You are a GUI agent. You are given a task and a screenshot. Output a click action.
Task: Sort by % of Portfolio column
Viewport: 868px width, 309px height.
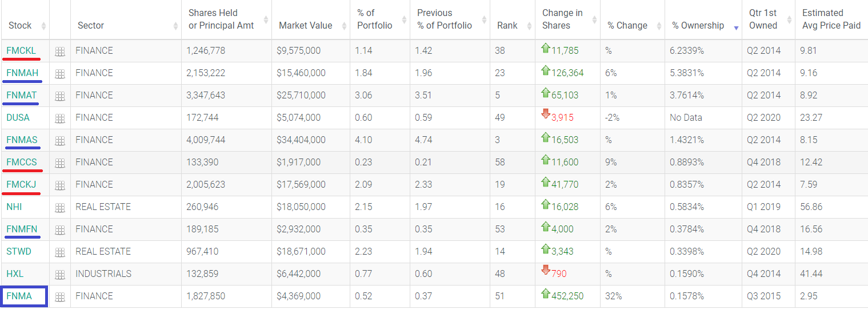380,19
